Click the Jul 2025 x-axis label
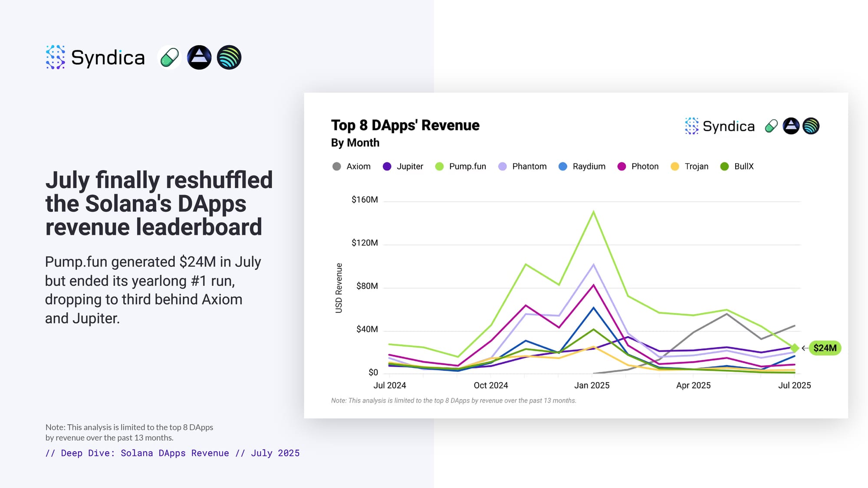Screen dimensions: 868x488 (x=795, y=385)
